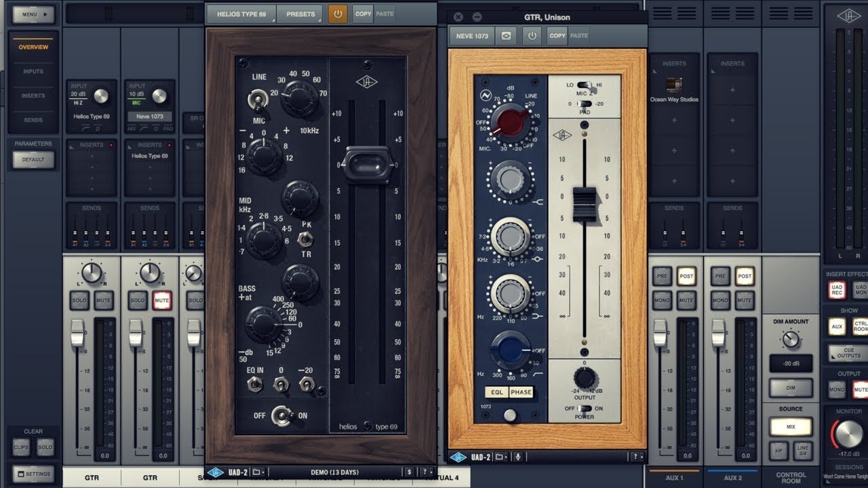Flip the Helios -20 pad switch
The image size is (868, 488).
click(307, 385)
